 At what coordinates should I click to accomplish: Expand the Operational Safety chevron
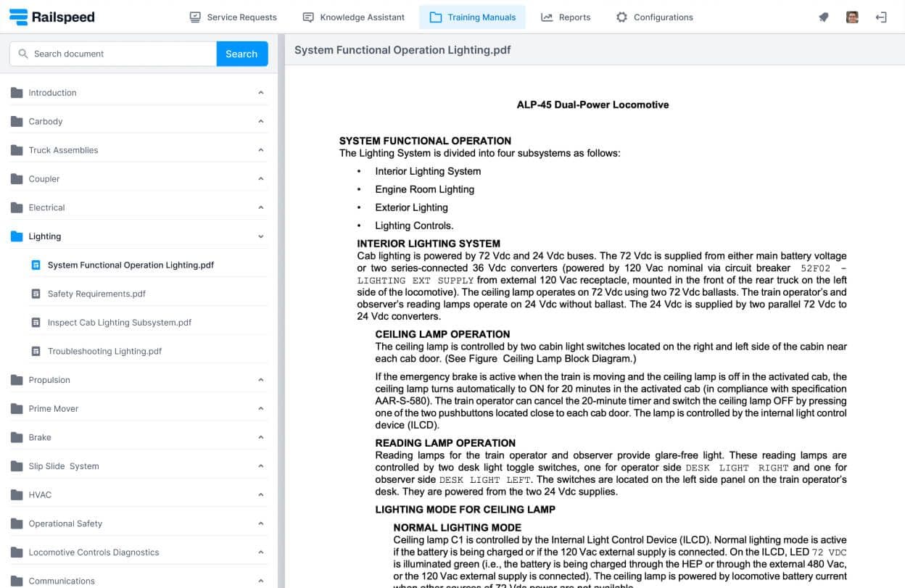click(x=261, y=523)
